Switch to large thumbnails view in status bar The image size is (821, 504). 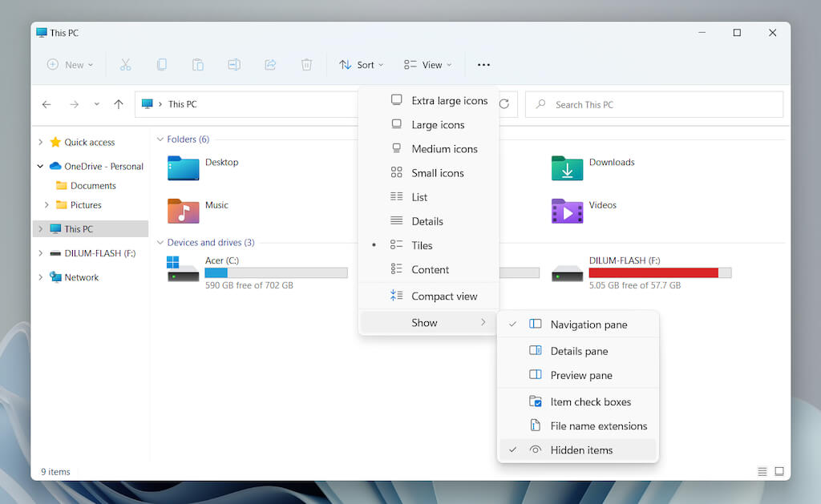tap(779, 471)
